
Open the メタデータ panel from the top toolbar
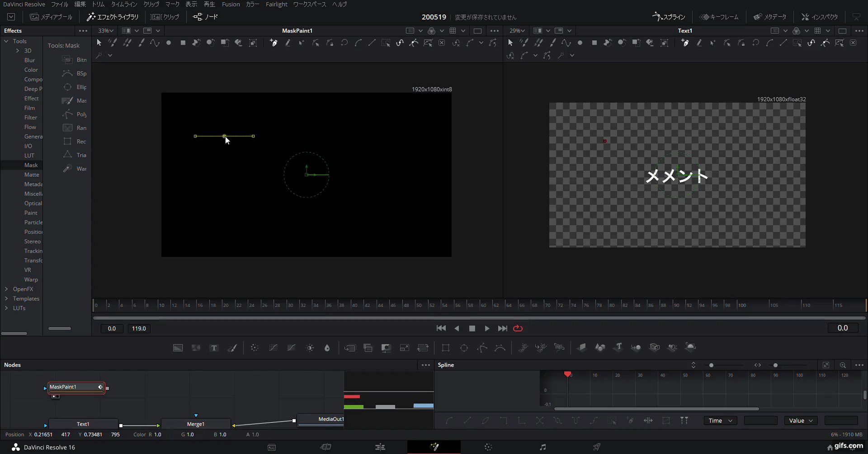[770, 17]
